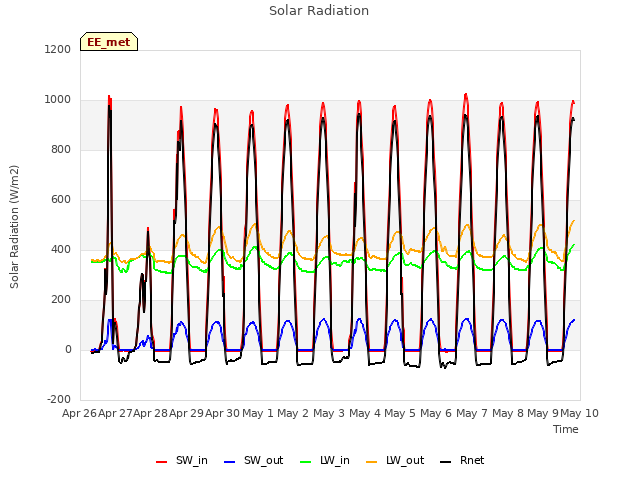
Task: Click the May 2 x-axis date label
Action: [x=293, y=413]
